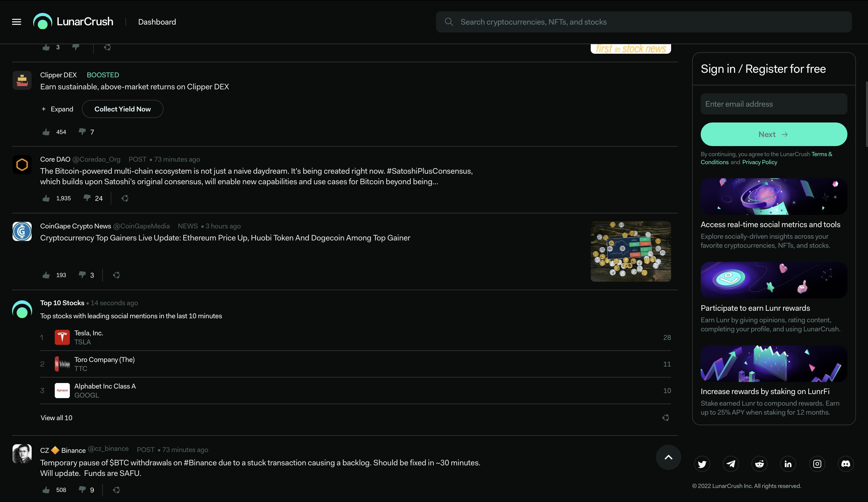Share the Top 10 Stocks list
The width and height of the screenshot is (868, 502).
point(666,418)
